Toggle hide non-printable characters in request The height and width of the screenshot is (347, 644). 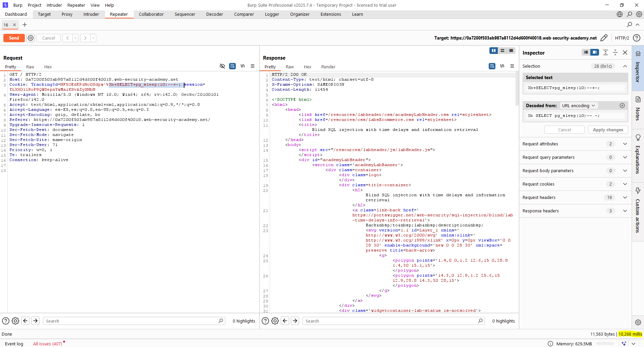pos(222,66)
